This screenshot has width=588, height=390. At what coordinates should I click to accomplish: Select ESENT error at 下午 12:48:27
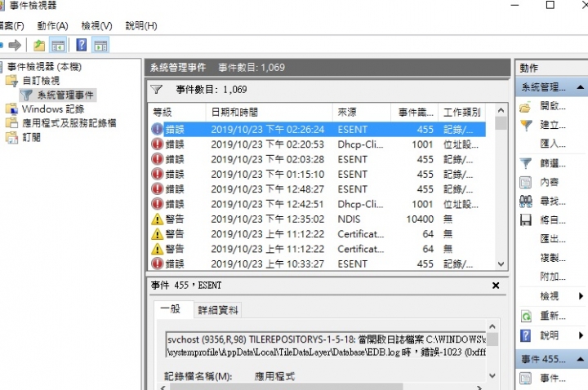(x=318, y=189)
